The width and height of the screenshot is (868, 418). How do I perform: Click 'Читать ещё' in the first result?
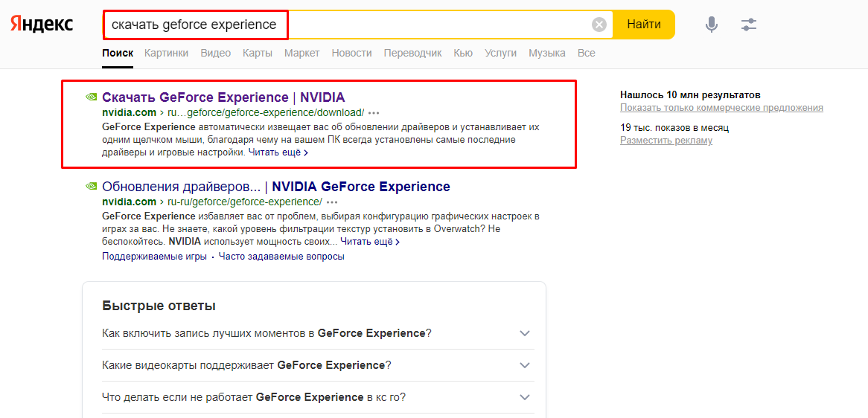click(x=278, y=152)
